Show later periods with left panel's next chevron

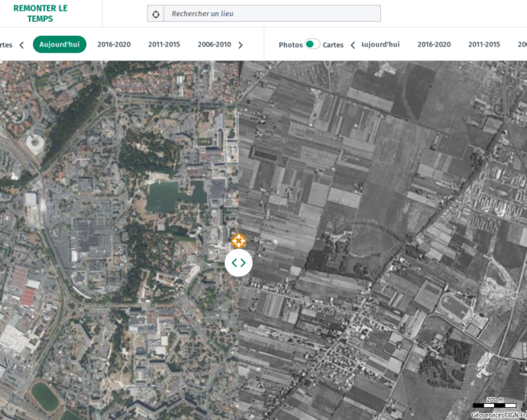(x=241, y=45)
